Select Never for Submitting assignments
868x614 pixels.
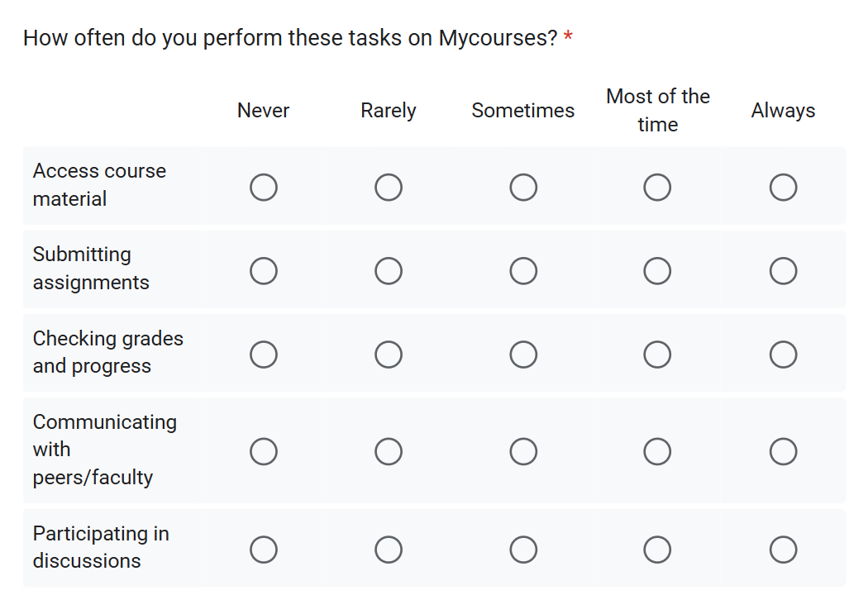click(264, 271)
